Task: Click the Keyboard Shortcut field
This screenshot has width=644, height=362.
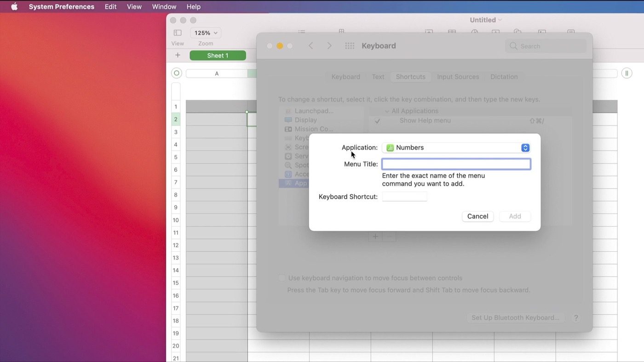Action: (404, 197)
